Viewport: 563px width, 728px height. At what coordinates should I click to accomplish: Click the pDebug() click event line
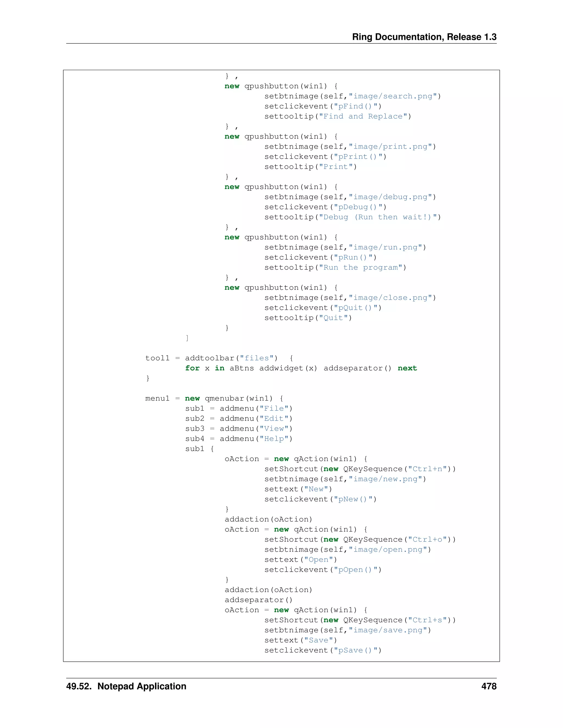[x=325, y=207]
